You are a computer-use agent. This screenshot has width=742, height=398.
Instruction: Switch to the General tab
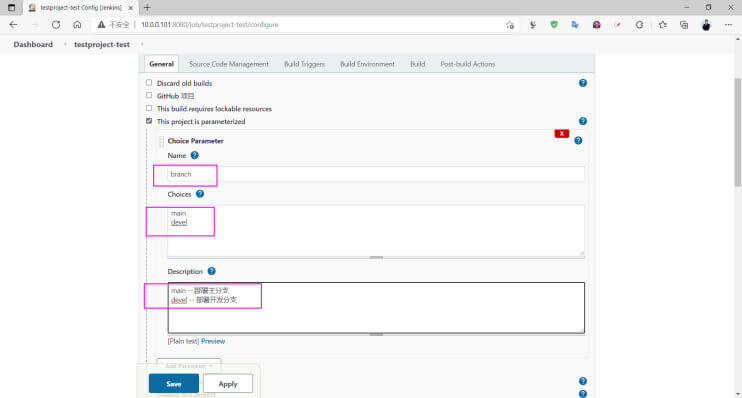point(161,64)
